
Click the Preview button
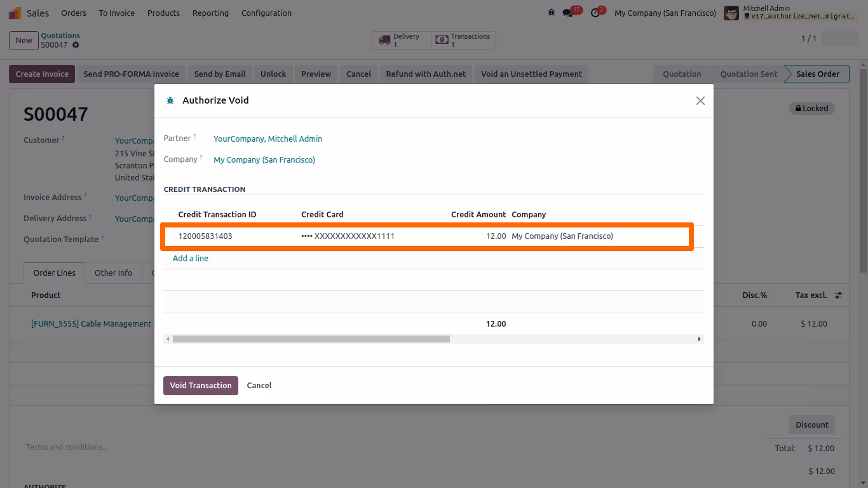click(316, 74)
